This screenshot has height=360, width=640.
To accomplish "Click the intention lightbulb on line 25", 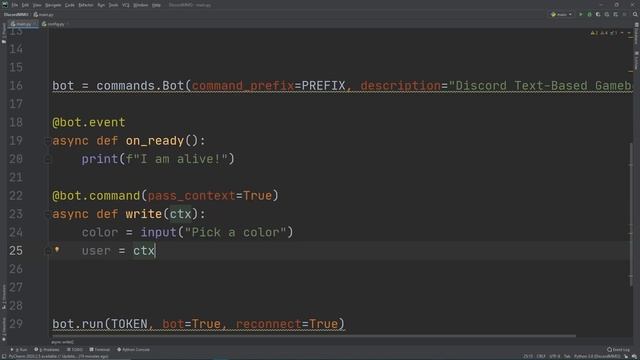I will point(57,249).
